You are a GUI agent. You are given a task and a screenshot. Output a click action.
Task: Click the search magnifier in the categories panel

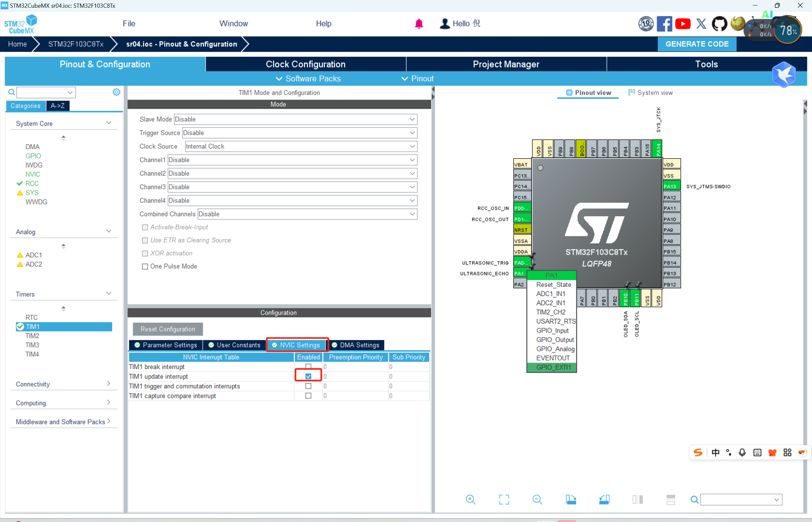coord(12,92)
